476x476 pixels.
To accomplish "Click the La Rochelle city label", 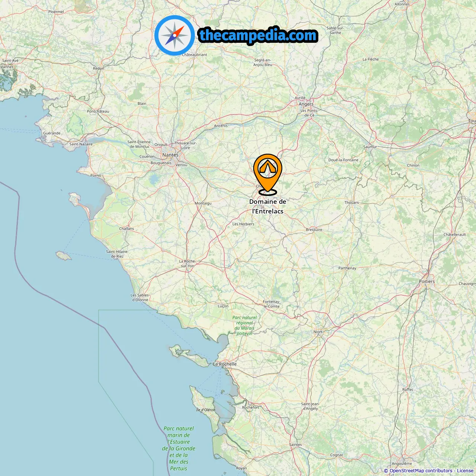I will coord(225,364).
